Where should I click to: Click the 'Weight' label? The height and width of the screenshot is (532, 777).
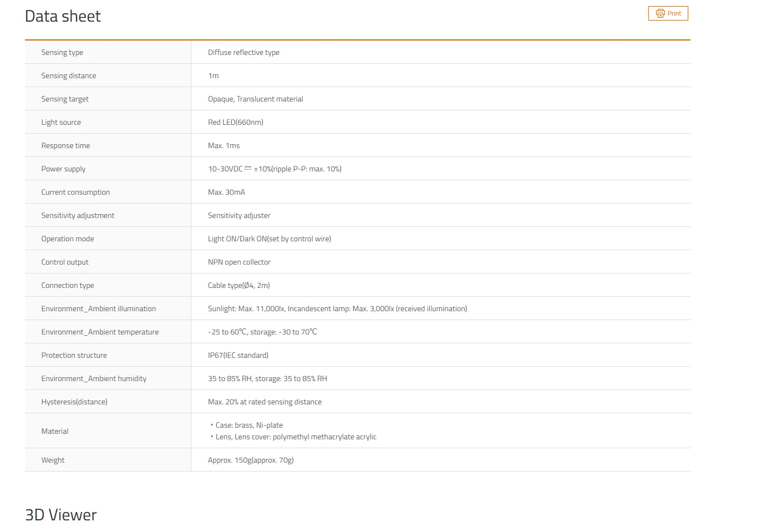pos(53,460)
